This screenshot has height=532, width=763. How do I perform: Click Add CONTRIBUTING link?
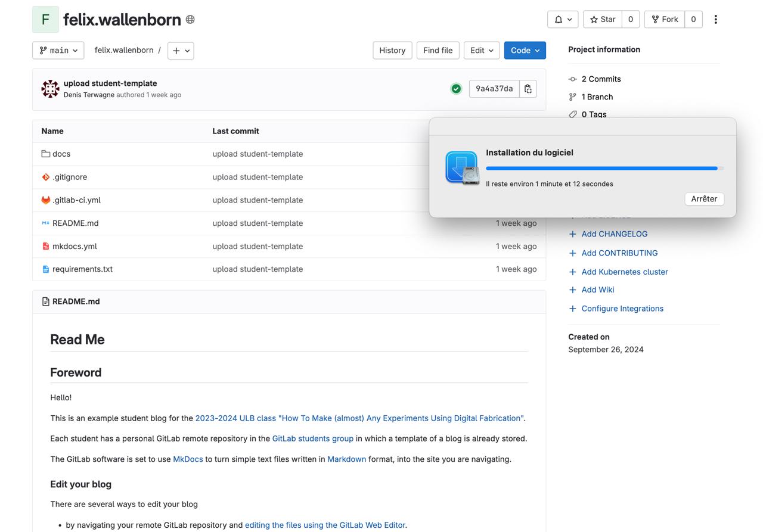(x=620, y=253)
